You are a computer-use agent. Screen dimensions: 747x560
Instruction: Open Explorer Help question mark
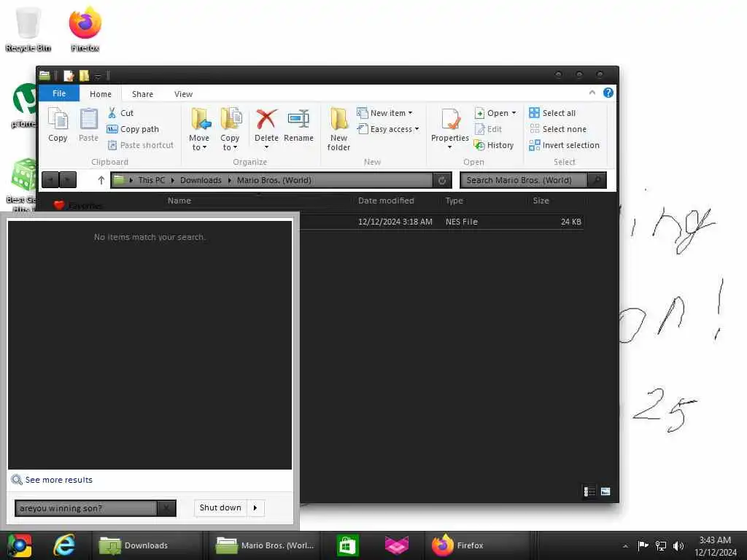tap(608, 93)
